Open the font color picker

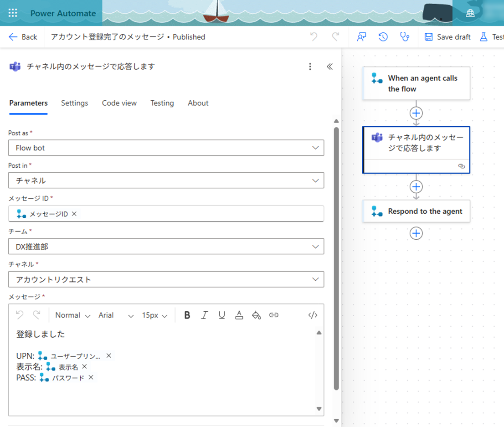[x=239, y=315]
